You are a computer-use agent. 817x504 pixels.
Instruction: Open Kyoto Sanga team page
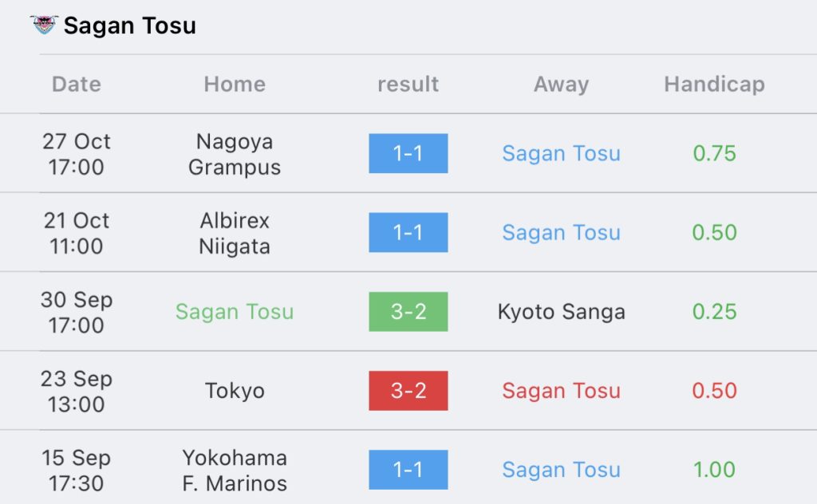(x=561, y=312)
